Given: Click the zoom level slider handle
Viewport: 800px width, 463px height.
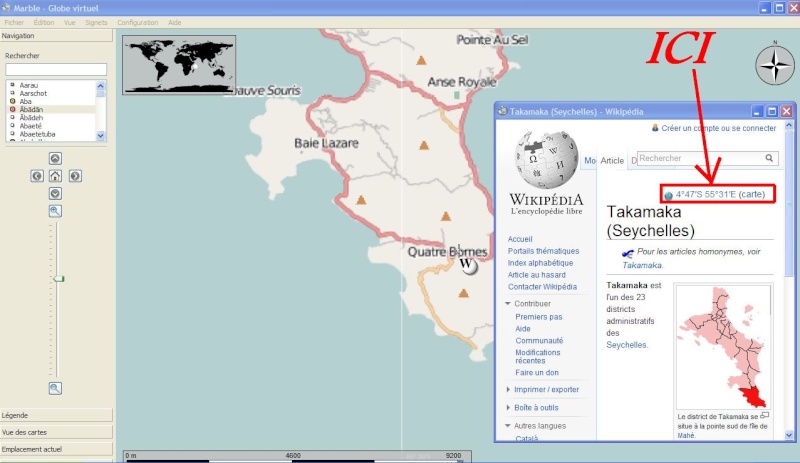Looking at the screenshot, I should click(x=59, y=279).
